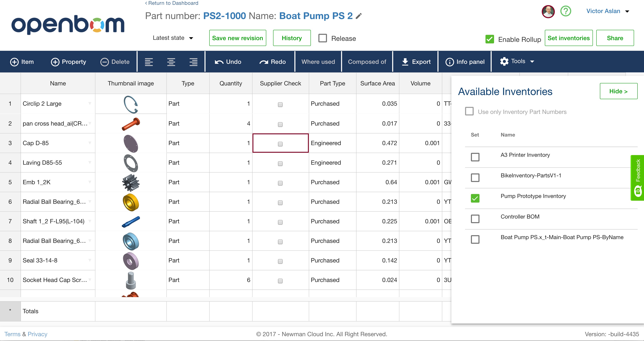644x341 pixels.
Task: Open help via green question mark icon
Action: [x=565, y=11]
